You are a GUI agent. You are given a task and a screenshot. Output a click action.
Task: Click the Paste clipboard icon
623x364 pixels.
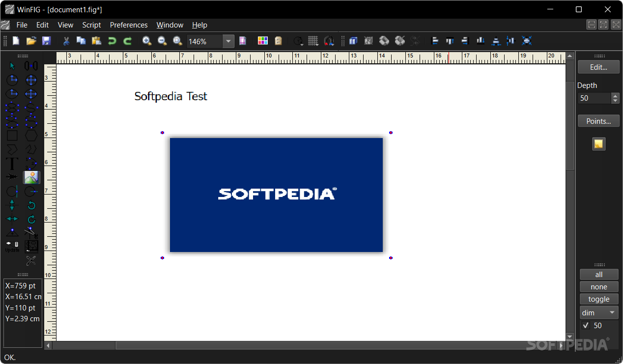point(96,41)
